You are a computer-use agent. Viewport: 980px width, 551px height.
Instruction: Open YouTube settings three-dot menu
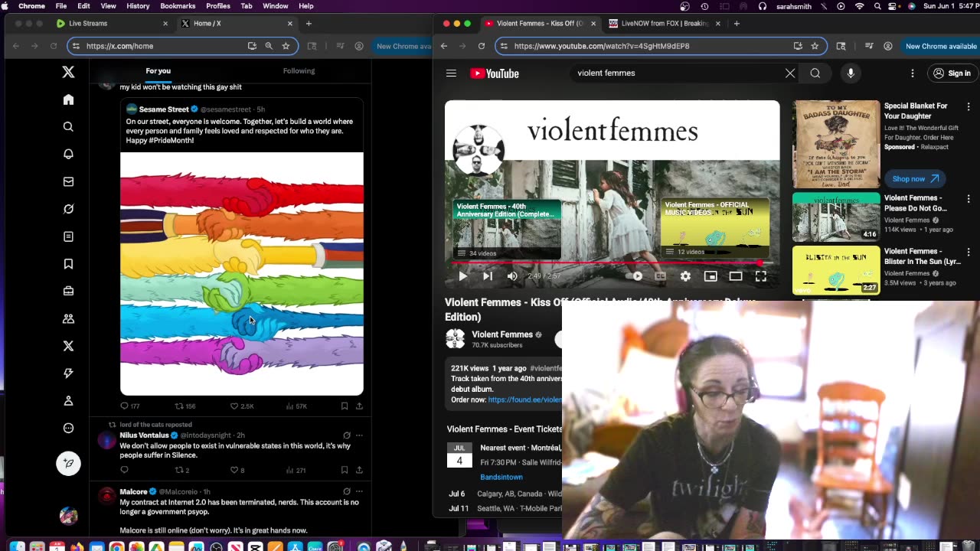[913, 73]
